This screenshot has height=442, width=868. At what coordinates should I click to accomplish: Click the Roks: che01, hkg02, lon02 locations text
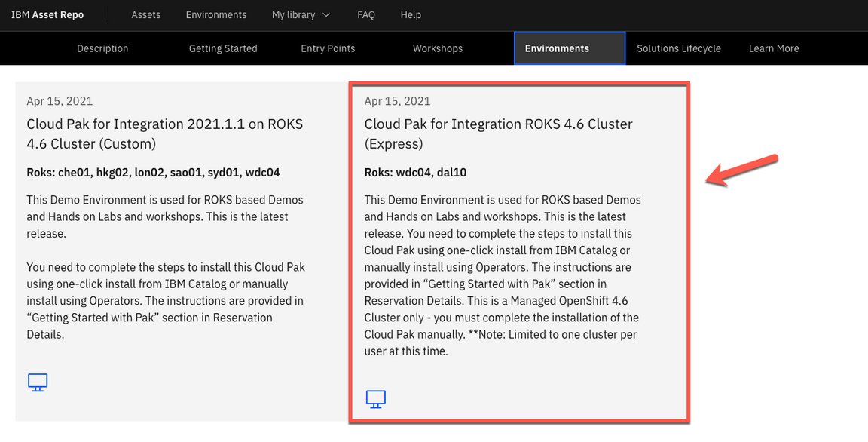(154, 173)
